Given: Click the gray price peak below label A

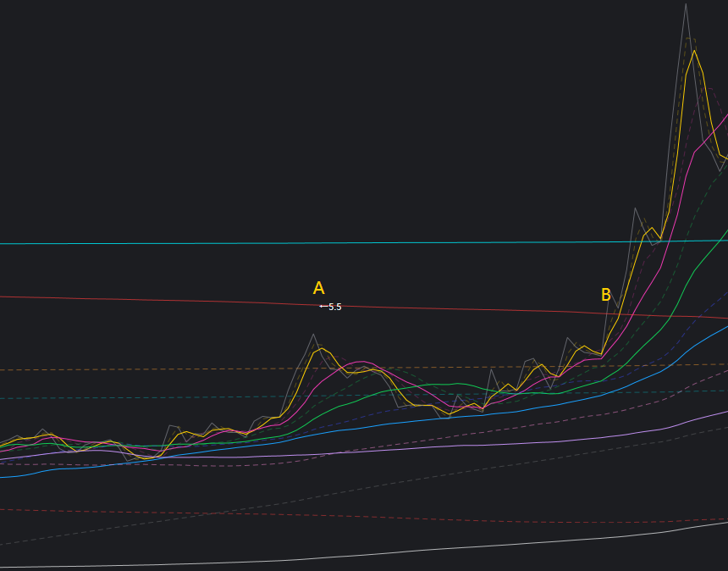Looking at the screenshot, I should 313,334.
